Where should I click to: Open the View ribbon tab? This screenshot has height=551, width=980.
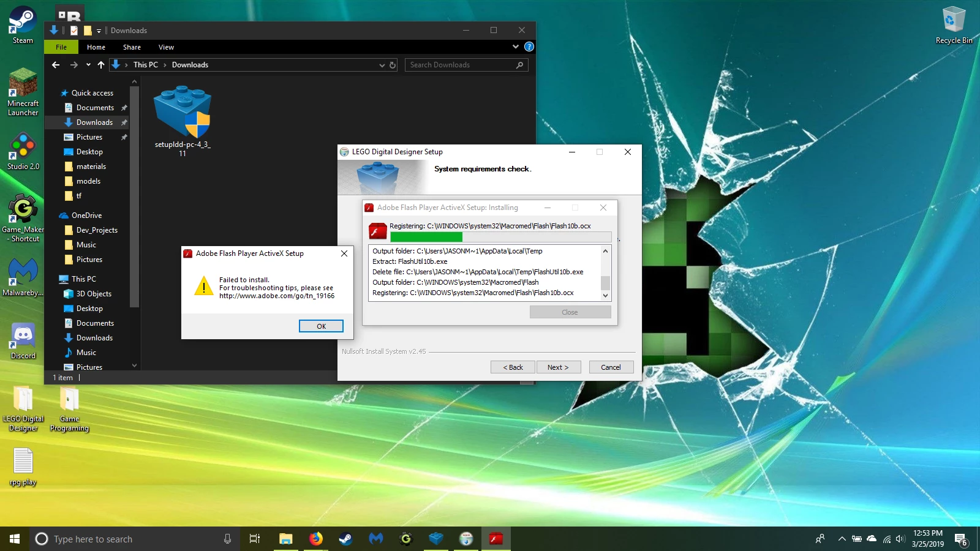166,47
